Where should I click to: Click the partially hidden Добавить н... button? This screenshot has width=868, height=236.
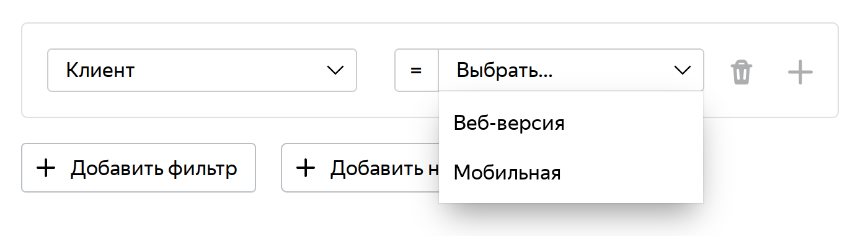pos(360,168)
